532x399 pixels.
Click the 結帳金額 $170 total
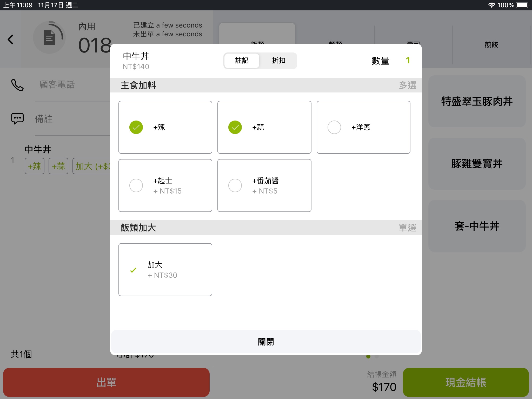(382, 382)
